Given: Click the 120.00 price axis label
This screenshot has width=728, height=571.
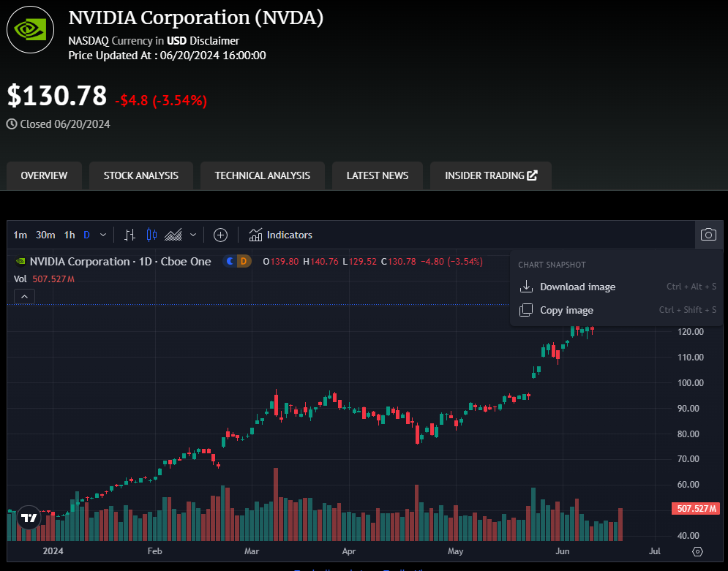Looking at the screenshot, I should [x=691, y=332].
